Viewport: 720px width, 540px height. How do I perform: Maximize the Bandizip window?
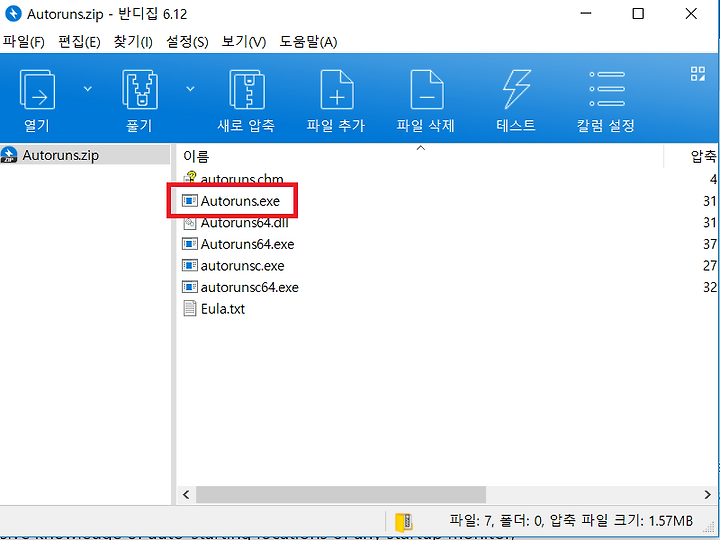[x=638, y=14]
